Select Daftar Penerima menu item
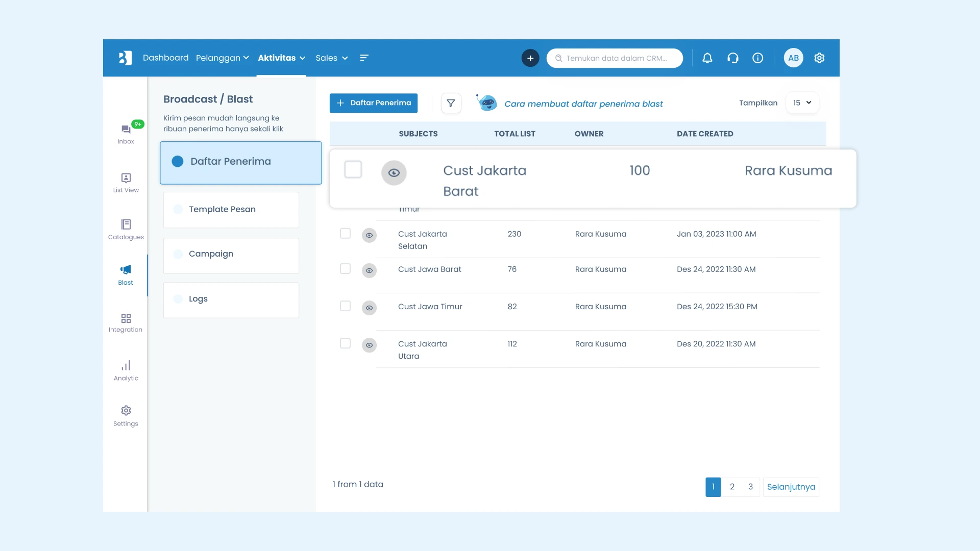This screenshot has width=980, height=551. click(x=241, y=163)
